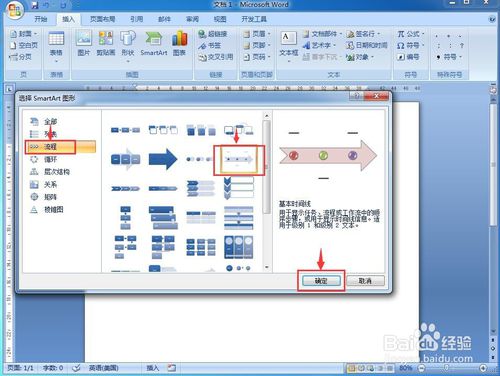Click the page count 页面: 1/1

coord(20,368)
